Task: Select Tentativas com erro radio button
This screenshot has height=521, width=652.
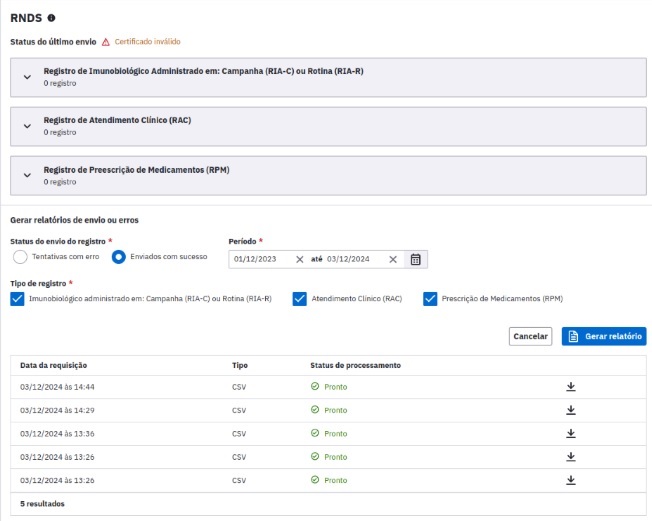Action: 20,257
